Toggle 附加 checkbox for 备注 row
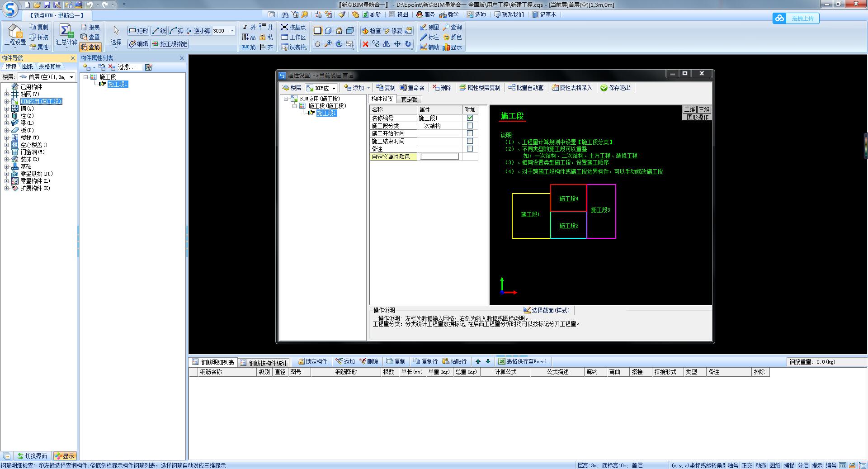This screenshot has height=469, width=868. point(470,149)
